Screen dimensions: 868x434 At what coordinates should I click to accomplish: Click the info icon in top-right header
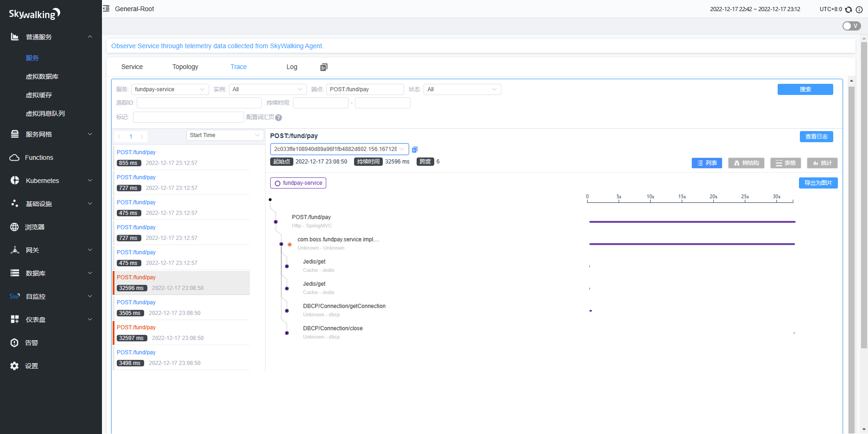859,9
